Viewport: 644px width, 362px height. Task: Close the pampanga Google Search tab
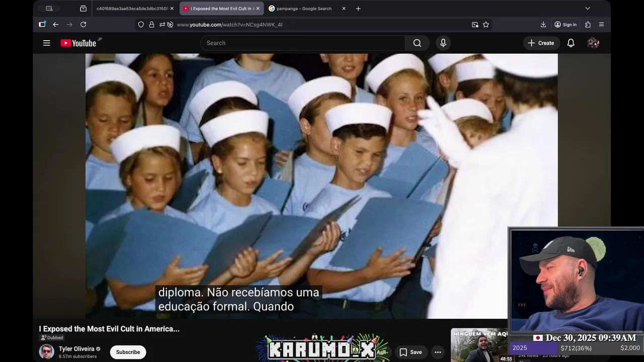[344, 9]
